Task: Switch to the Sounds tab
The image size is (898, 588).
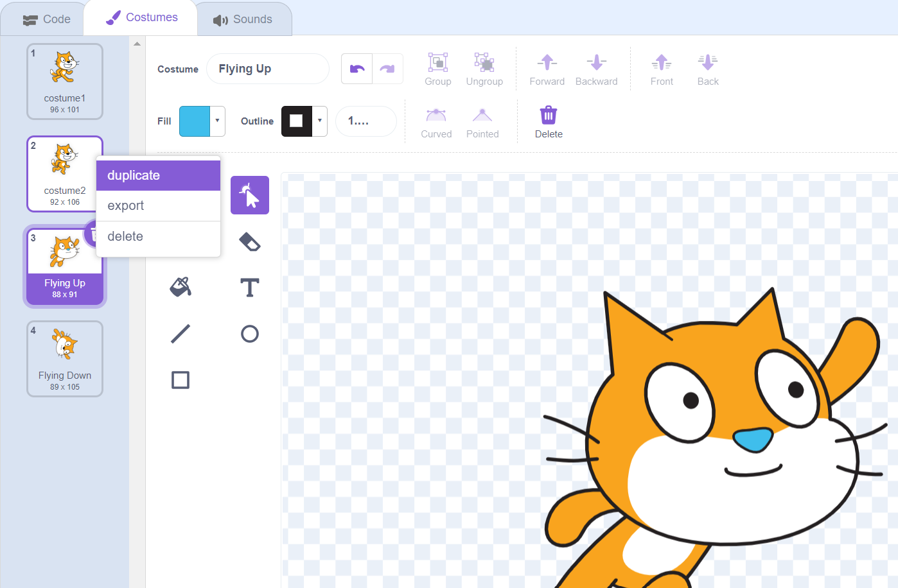Action: click(243, 19)
